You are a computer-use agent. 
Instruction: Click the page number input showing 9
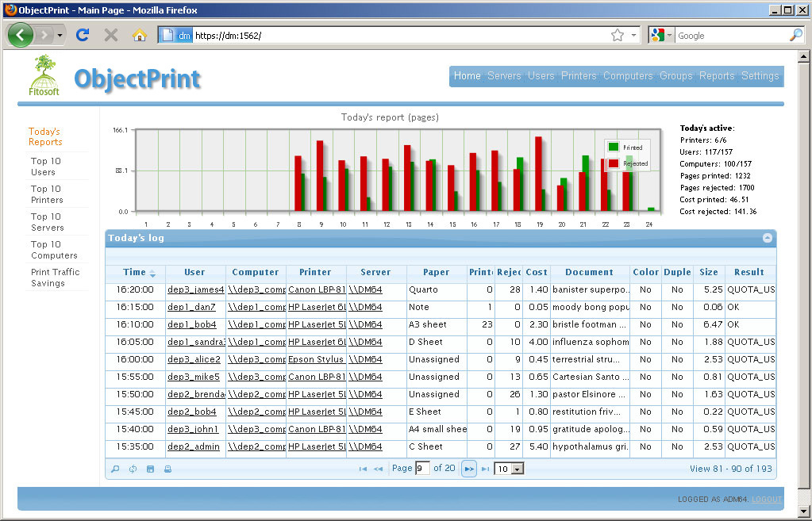coord(422,468)
